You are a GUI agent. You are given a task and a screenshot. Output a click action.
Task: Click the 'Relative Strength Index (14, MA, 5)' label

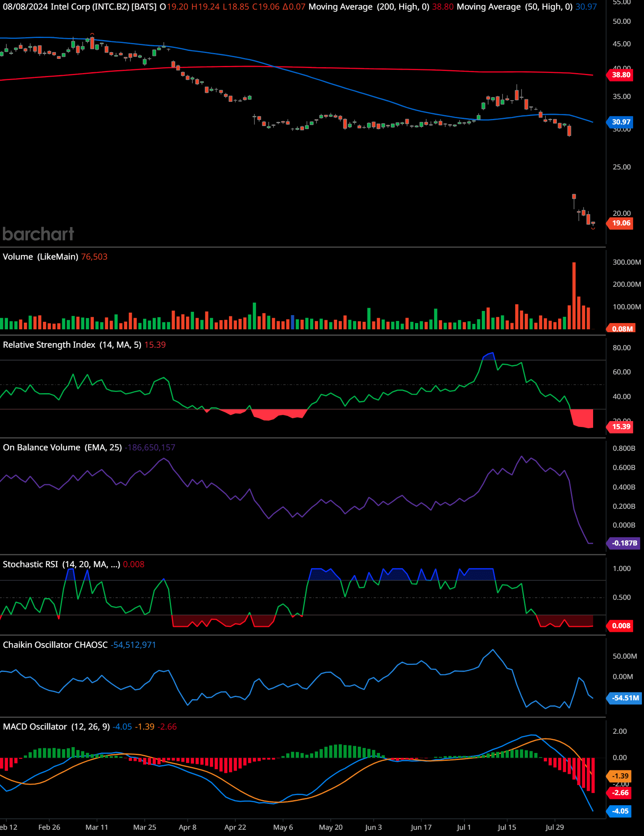pyautogui.click(x=72, y=345)
